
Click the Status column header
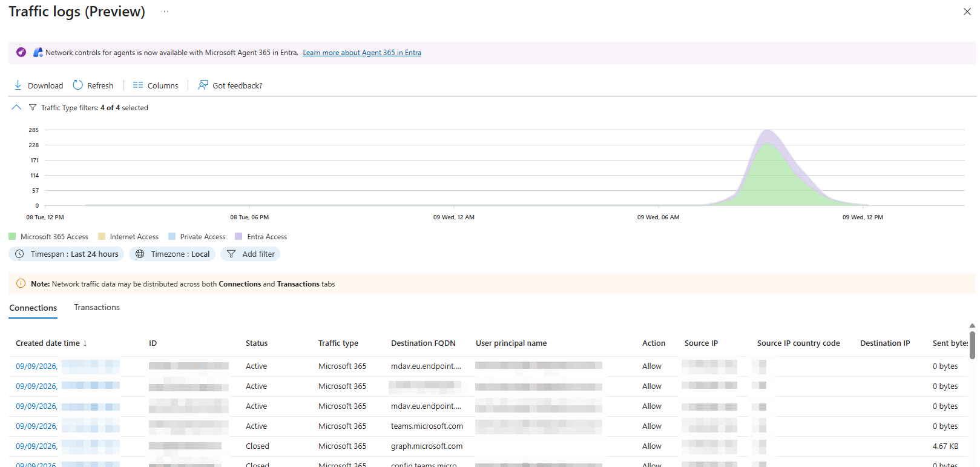pos(257,343)
